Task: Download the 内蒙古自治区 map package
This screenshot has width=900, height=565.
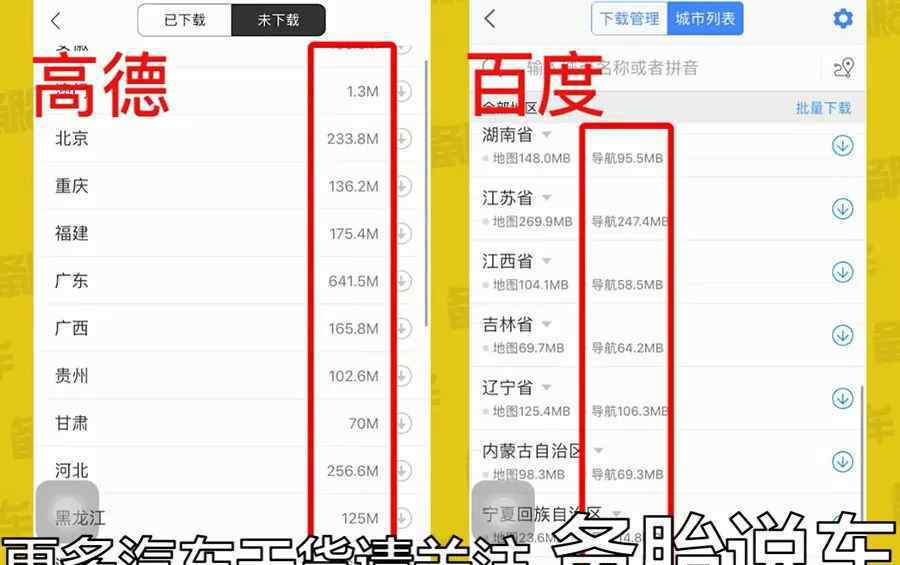Action: 843,462
